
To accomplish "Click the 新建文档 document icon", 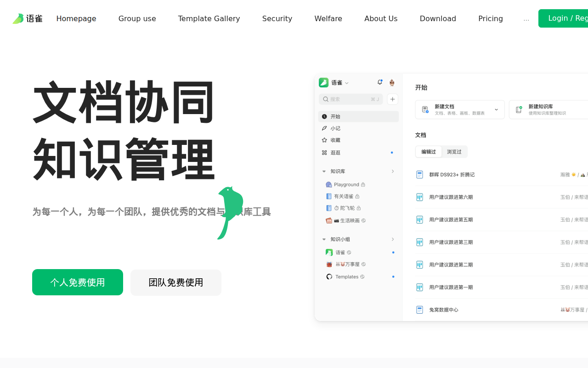I will click(425, 109).
